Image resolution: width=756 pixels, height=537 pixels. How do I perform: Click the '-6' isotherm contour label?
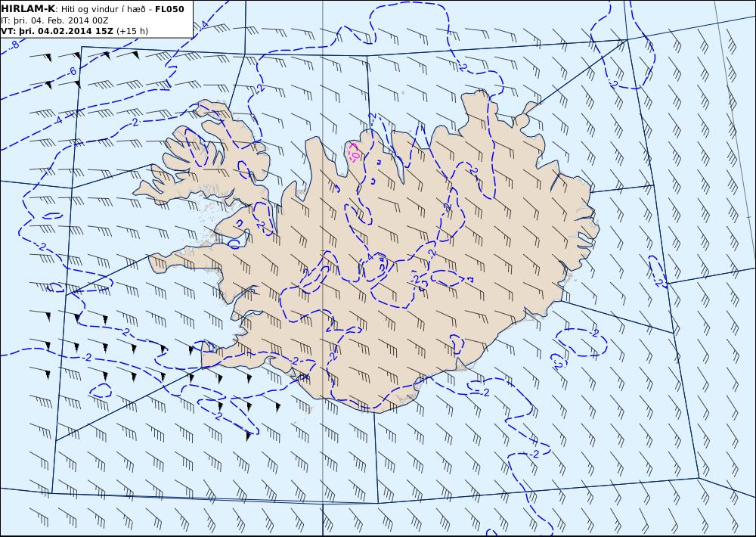tap(71, 72)
